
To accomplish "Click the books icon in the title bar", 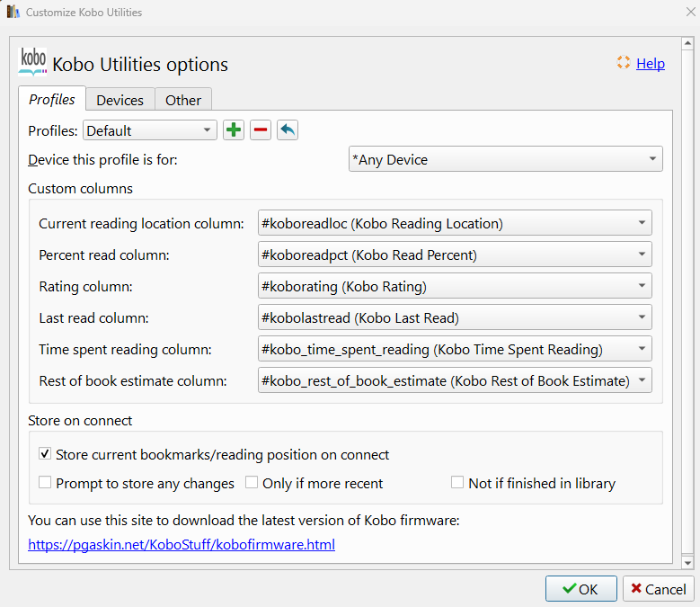I will pos(13,13).
